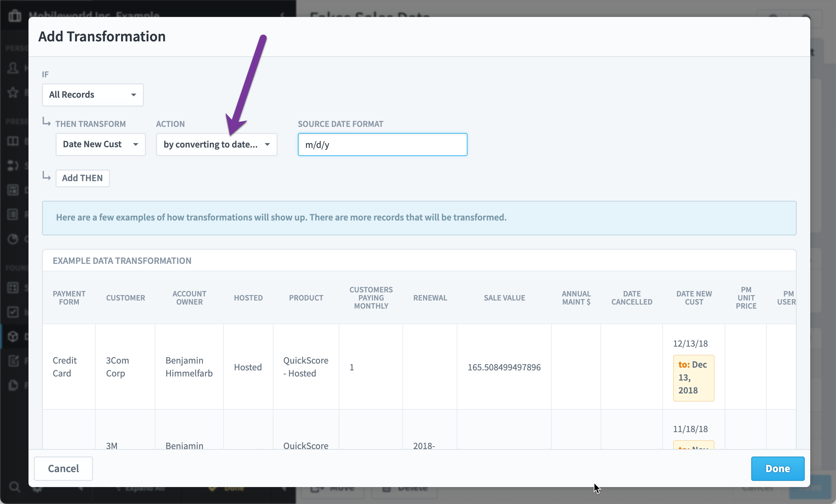Click the dashboard layout icon in the background sidebar
This screenshot has width=836, height=504.
tap(13, 190)
